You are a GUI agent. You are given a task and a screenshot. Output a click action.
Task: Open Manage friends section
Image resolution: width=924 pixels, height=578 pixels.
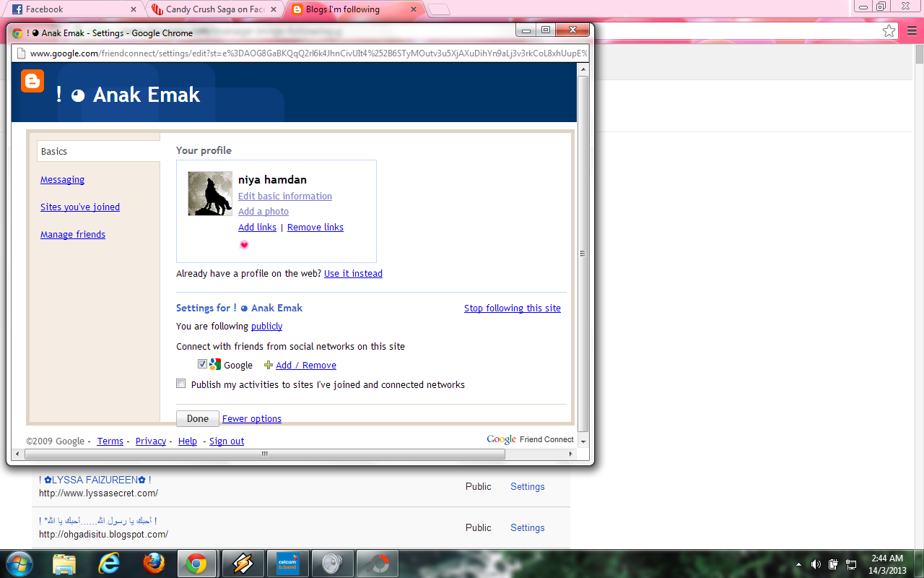(73, 234)
